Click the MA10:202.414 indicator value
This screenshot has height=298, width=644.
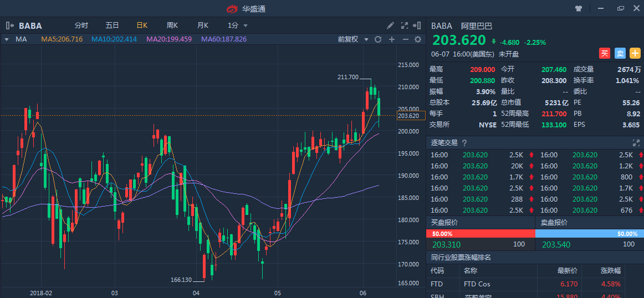[x=114, y=39]
